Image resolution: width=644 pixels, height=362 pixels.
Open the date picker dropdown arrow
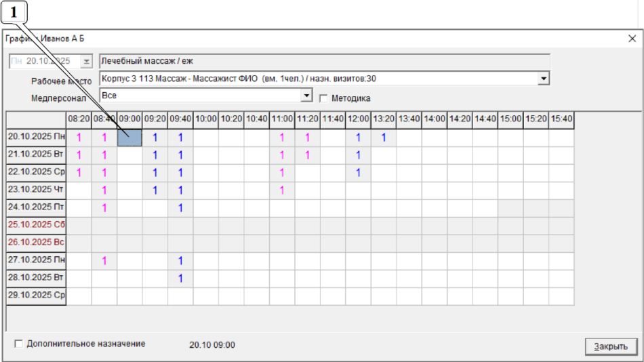tap(86, 61)
